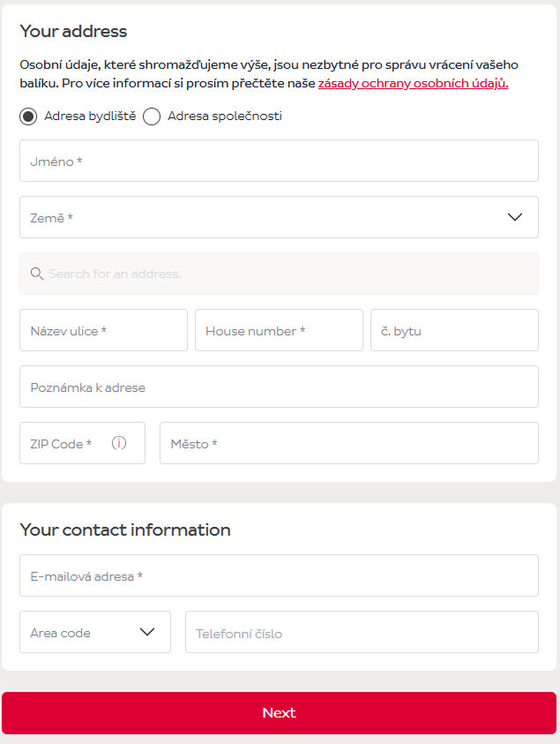Screen dimensions: 560x744
Task: Open the Area code dropdown
Action: pos(94,632)
